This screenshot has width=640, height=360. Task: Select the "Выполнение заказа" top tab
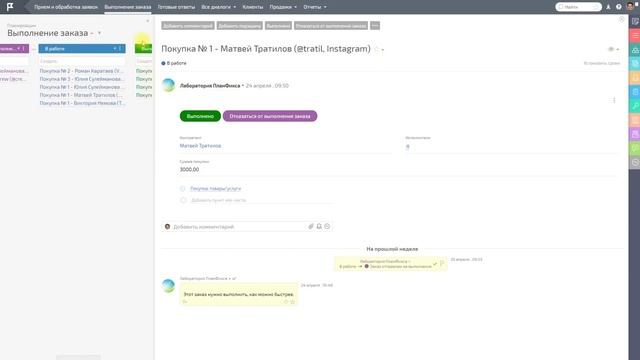pyautogui.click(x=128, y=7)
